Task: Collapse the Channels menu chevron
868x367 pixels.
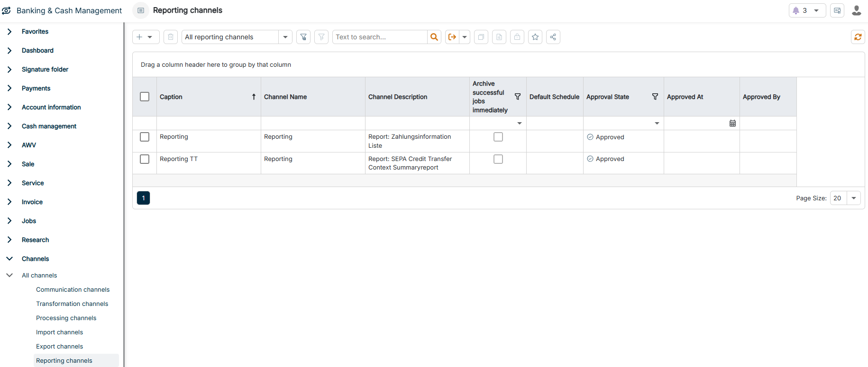Action: click(9, 259)
